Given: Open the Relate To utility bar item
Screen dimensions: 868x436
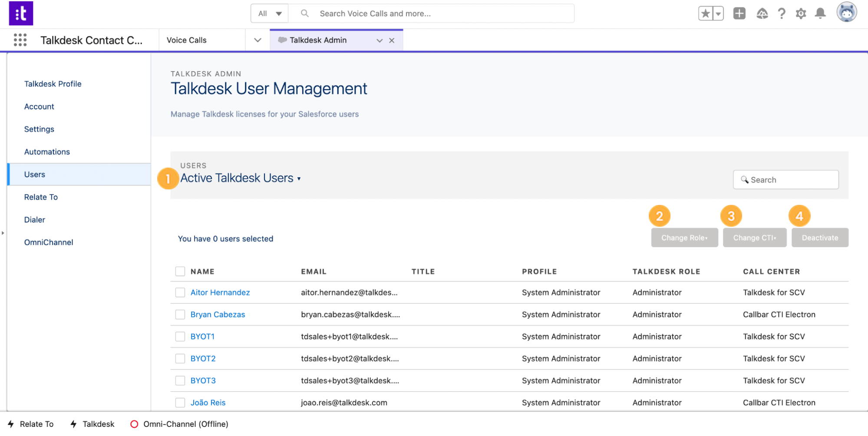Looking at the screenshot, I should click(x=30, y=424).
